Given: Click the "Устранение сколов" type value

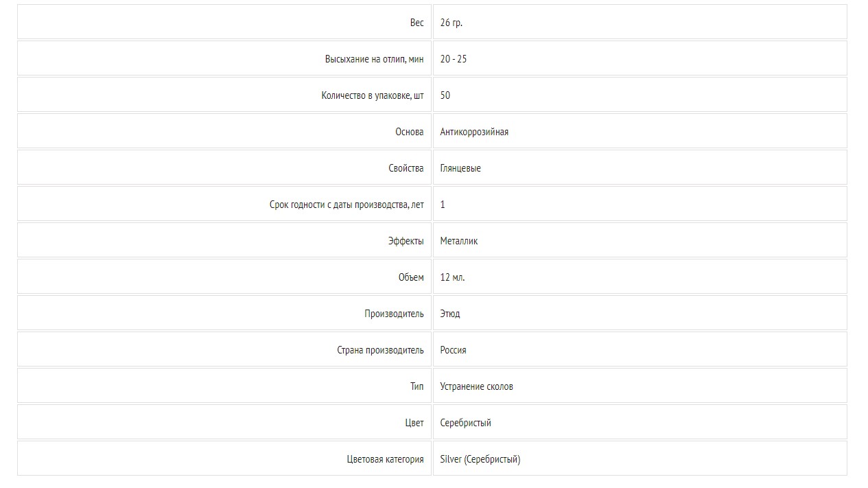Looking at the screenshot, I should [x=476, y=386].
